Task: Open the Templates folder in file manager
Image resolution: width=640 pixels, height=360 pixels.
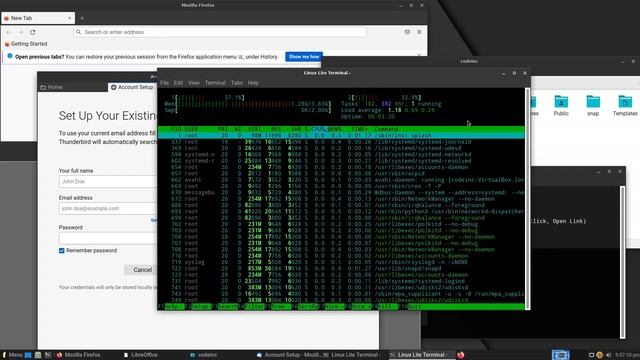Action: click(x=625, y=105)
